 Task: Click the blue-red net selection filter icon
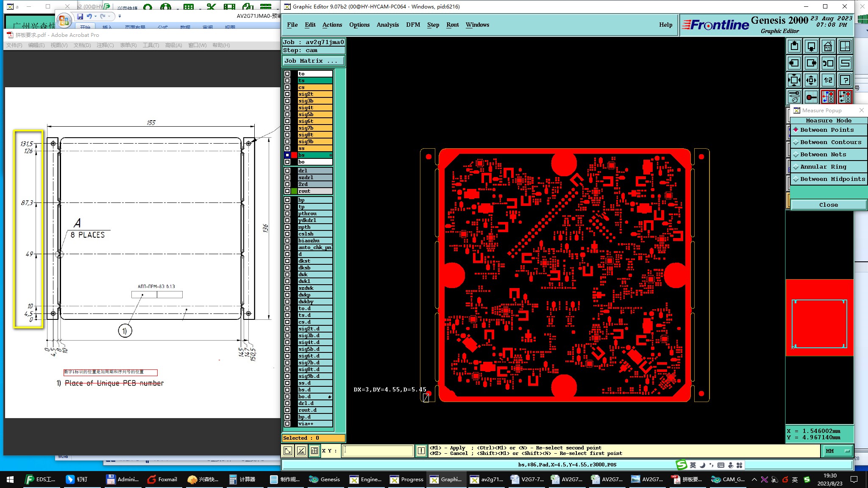point(828,97)
